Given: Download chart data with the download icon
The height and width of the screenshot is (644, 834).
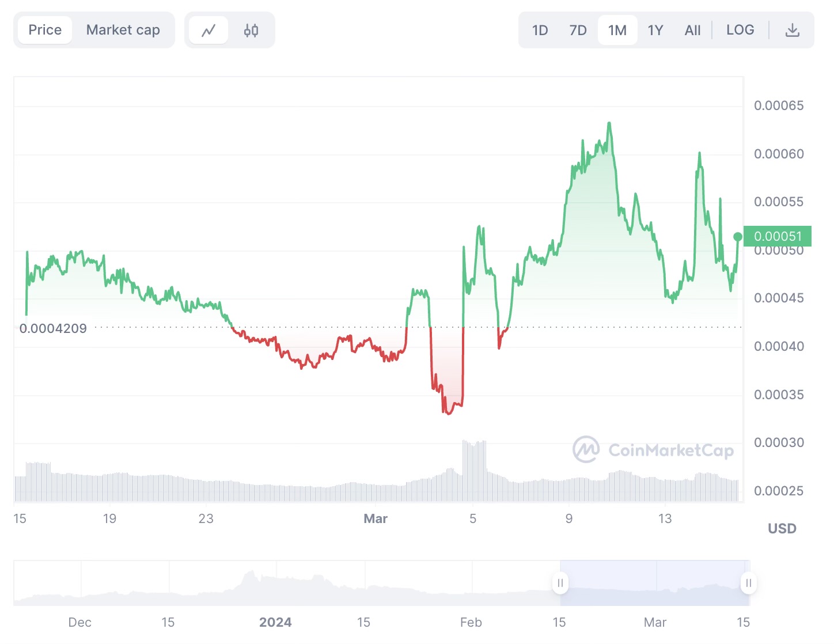Looking at the screenshot, I should click(x=793, y=30).
